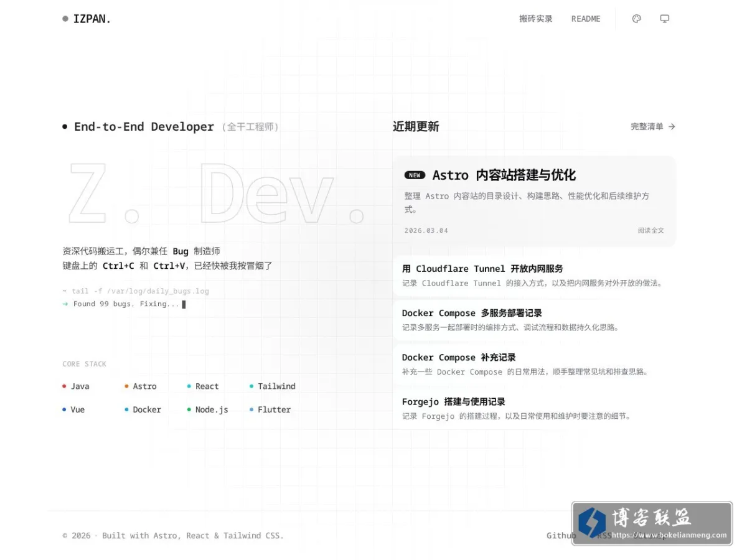747x560 pixels.
Task: Select the Tailwind stack item
Action: (273, 386)
